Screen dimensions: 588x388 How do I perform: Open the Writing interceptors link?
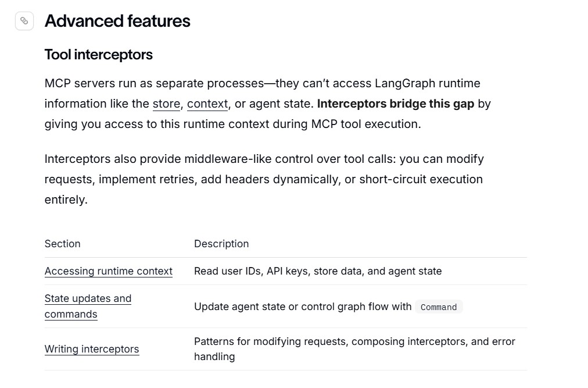(92, 349)
